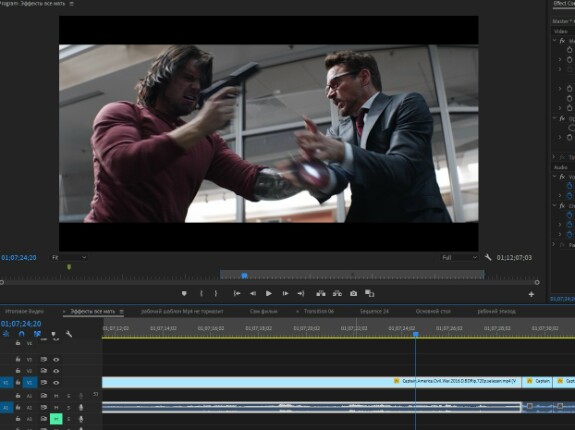Screen dimensions: 575x430
Task: Solo audio track A1
Action: point(69,396)
